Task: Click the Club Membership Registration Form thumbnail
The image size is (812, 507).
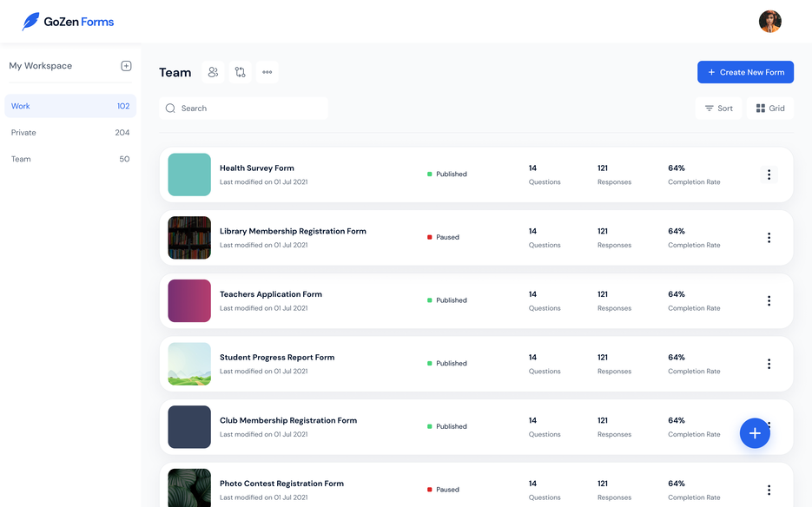Action: (x=189, y=426)
